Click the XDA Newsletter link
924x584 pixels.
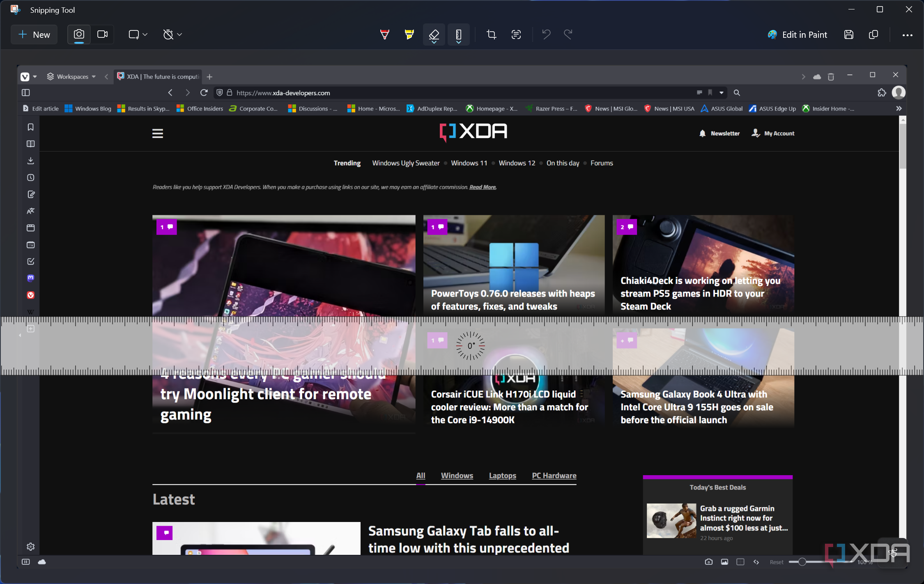pos(719,133)
